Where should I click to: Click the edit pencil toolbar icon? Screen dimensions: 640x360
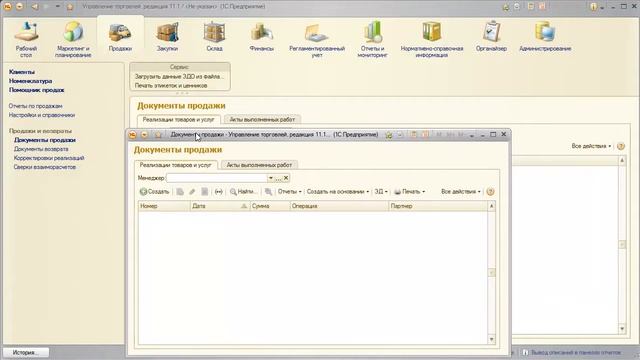click(x=192, y=191)
